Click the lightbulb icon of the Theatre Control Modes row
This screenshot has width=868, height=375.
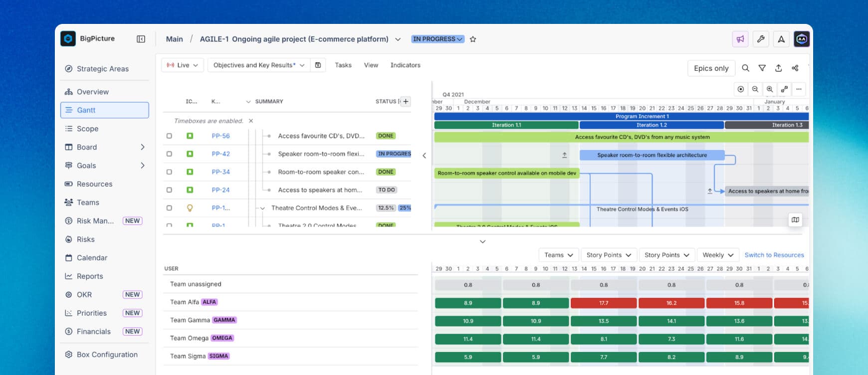click(x=190, y=208)
